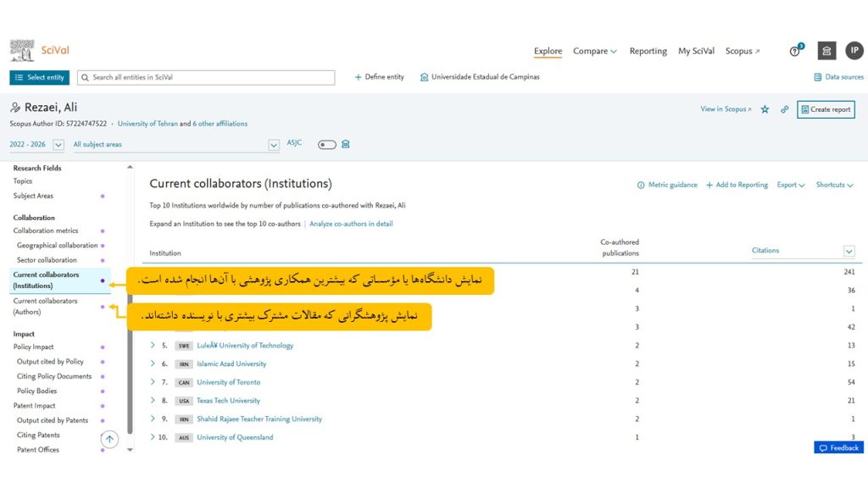868x488 pixels.
Task: Expand the University of Queensland row
Action: pos(153,436)
